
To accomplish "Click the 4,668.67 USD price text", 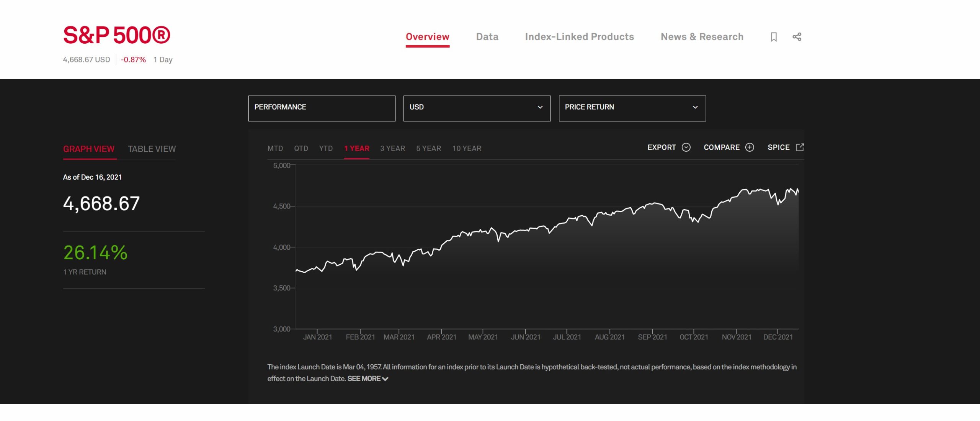I will 87,60.
